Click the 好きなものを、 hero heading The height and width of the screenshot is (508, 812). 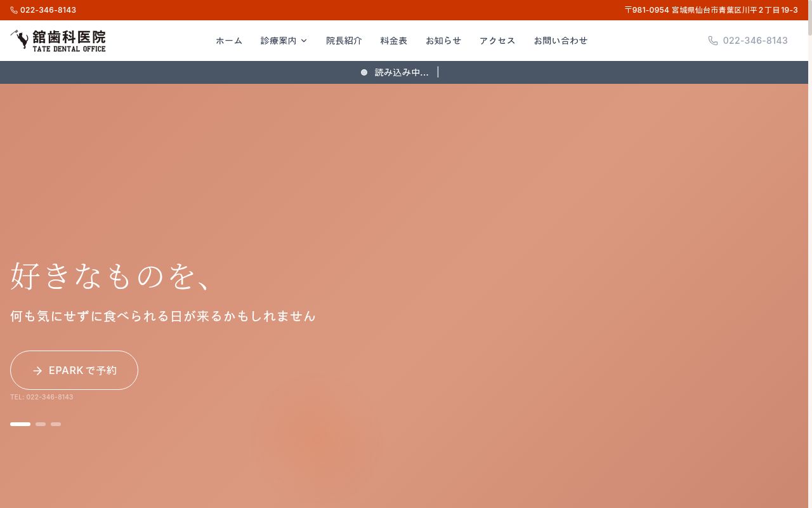coord(111,277)
